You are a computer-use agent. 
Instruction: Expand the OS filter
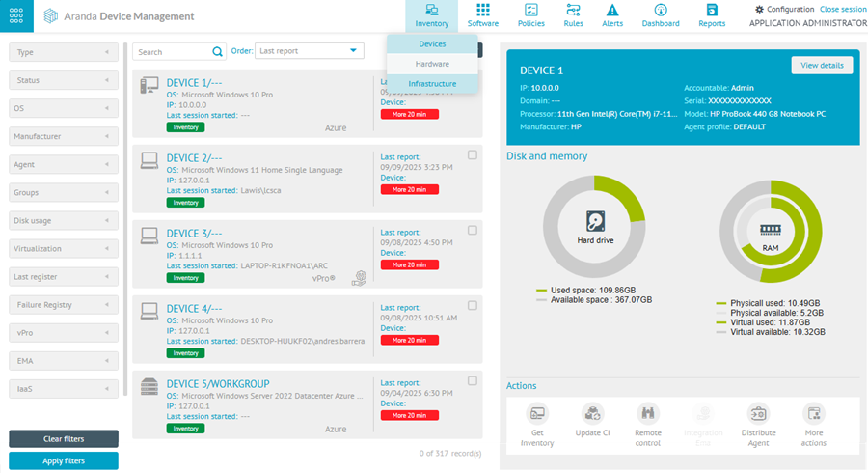click(64, 108)
